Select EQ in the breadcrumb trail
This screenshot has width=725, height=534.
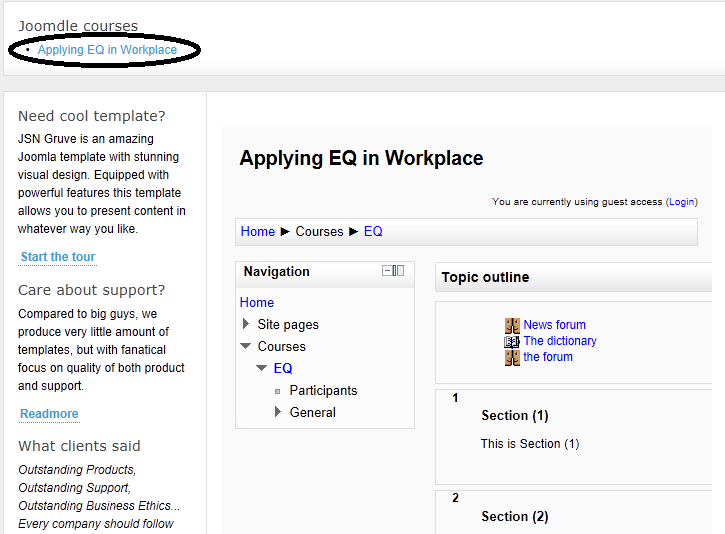pyautogui.click(x=373, y=232)
